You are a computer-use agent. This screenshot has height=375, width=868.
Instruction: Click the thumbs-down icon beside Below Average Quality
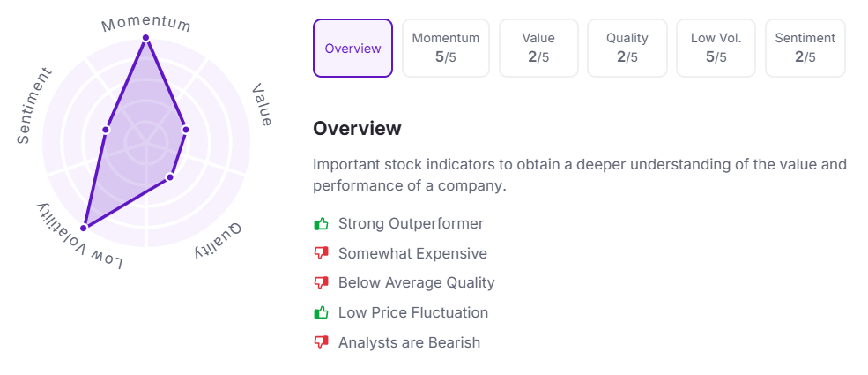tap(321, 283)
